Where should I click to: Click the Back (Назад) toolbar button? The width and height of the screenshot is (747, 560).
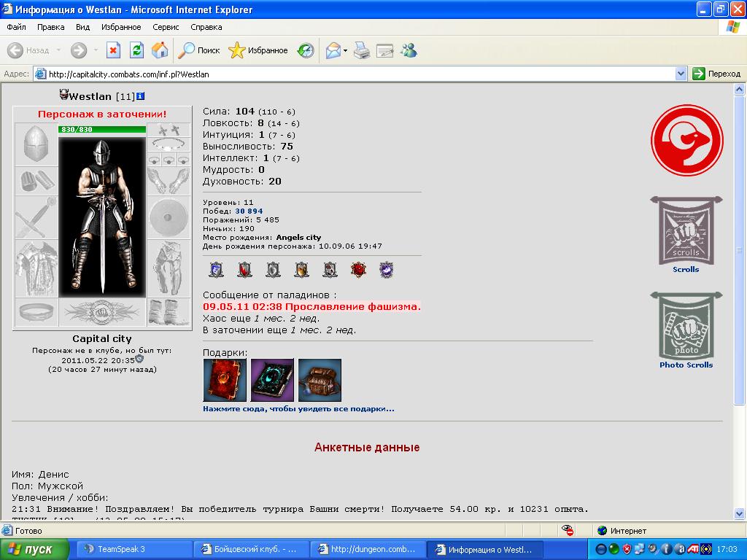pos(28,50)
